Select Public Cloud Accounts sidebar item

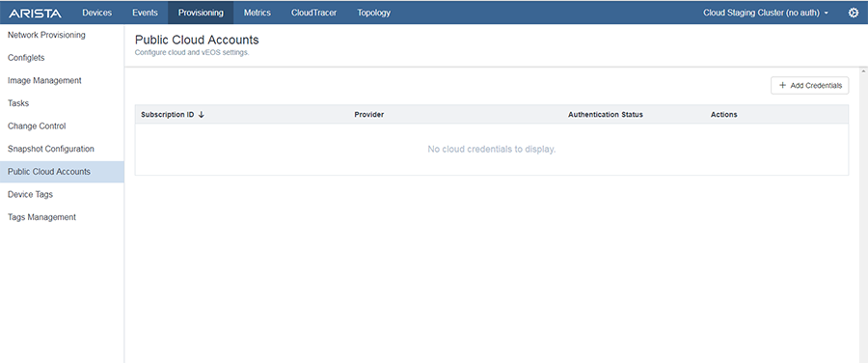[62, 172]
